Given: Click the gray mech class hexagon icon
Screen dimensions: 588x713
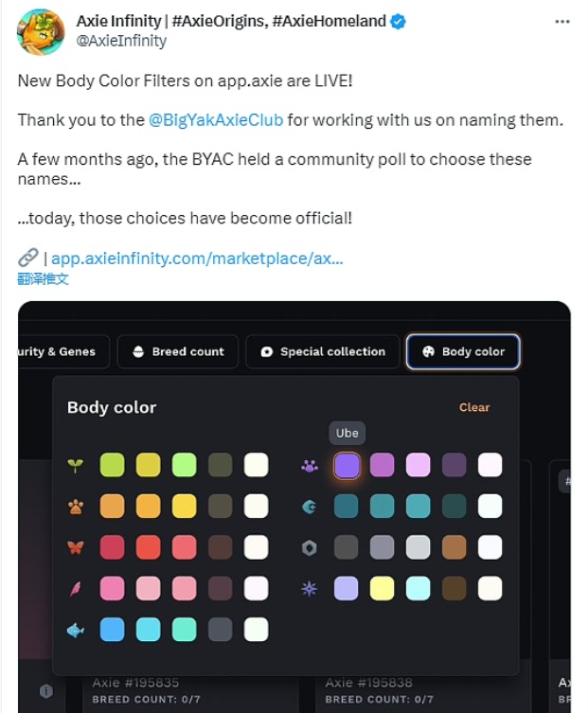Looking at the screenshot, I should point(309,547).
